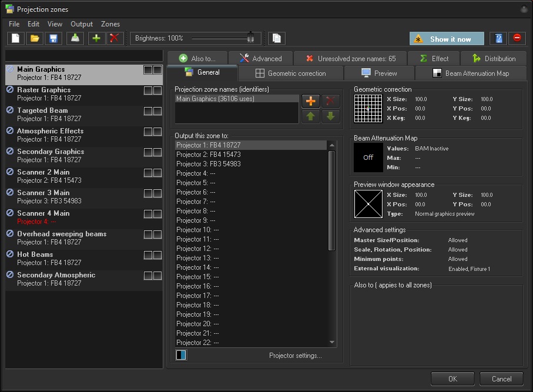Click the Projector settings... button
Viewport: 533px width, 392px height.
pyautogui.click(x=295, y=356)
